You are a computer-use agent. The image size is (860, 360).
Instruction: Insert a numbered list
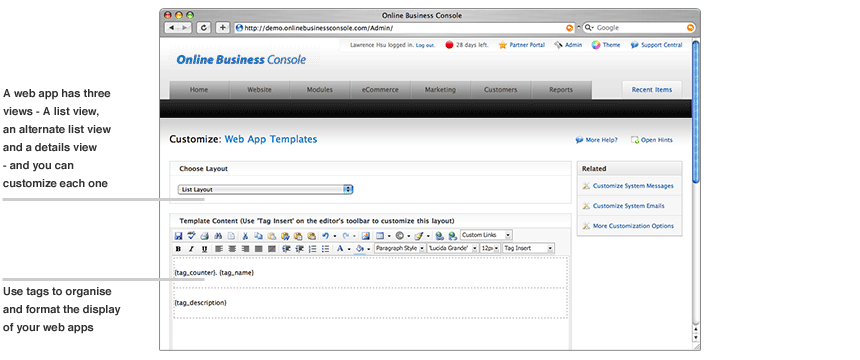click(312, 249)
